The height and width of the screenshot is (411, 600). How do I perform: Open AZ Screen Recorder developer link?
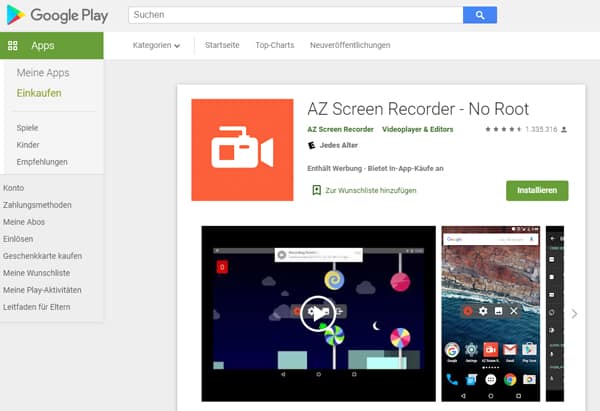[341, 129]
